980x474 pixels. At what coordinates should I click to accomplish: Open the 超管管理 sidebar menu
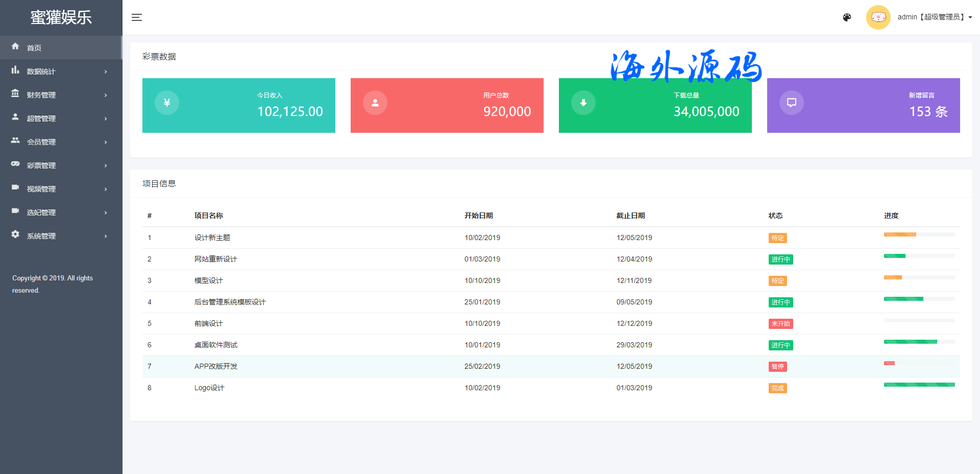click(41, 118)
